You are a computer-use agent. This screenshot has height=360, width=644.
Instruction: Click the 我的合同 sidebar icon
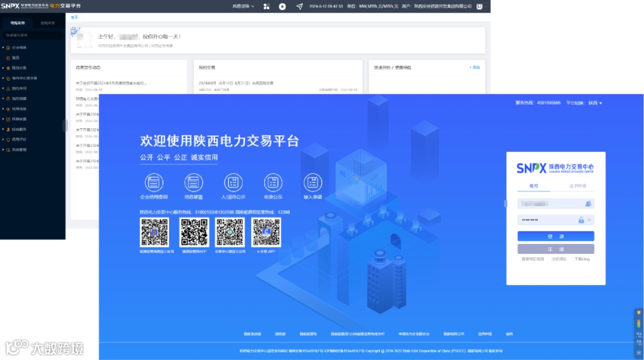[x=8, y=88]
